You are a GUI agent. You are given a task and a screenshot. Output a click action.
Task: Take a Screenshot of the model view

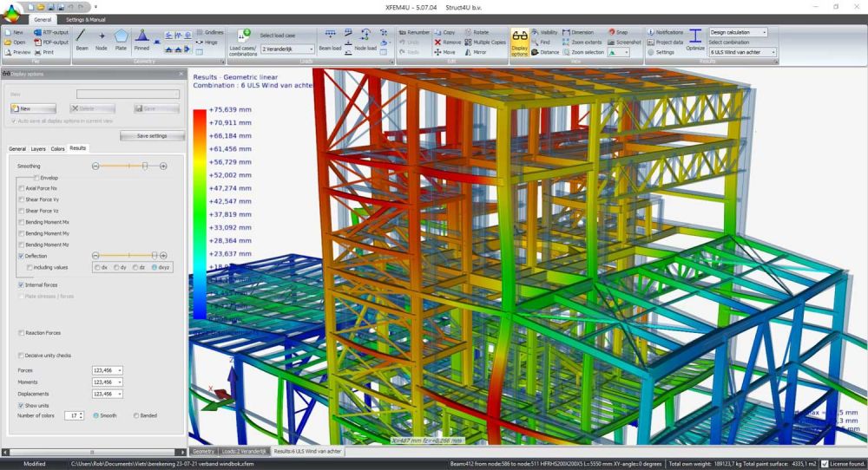pyautogui.click(x=623, y=42)
